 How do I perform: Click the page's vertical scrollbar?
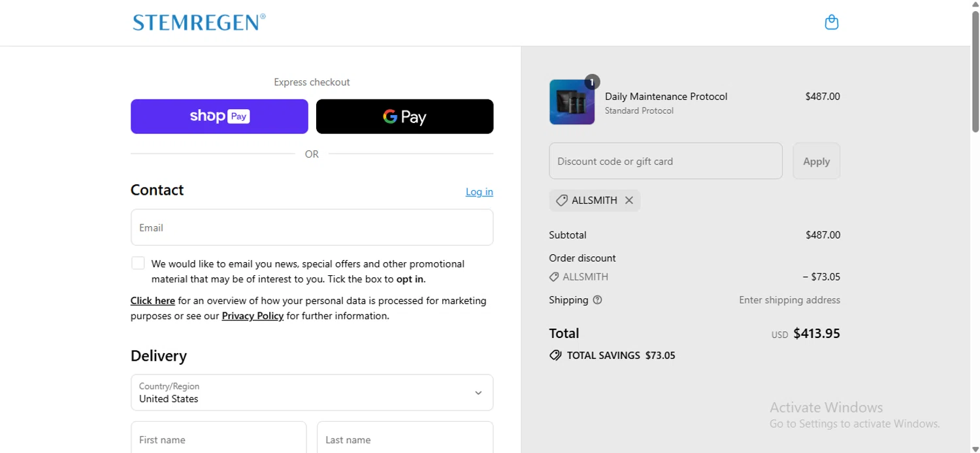975,72
